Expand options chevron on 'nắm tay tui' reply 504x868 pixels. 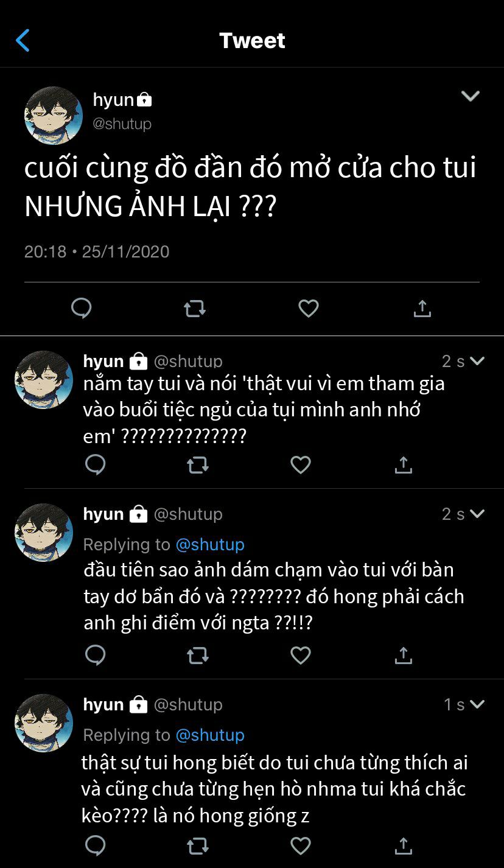477,360
